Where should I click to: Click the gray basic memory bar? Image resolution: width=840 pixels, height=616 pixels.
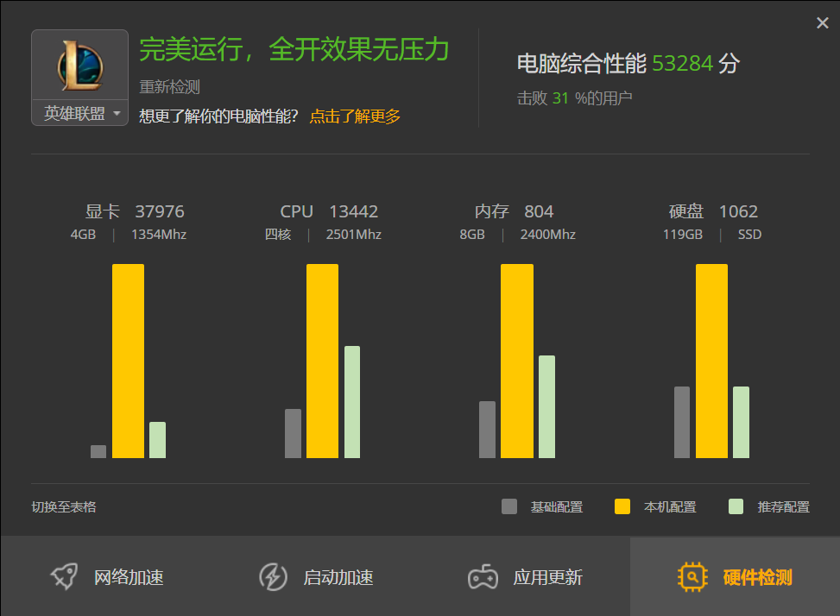coord(487,430)
